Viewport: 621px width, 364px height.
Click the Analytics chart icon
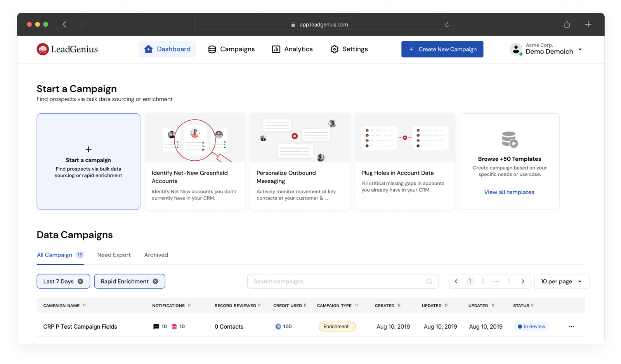[276, 49]
